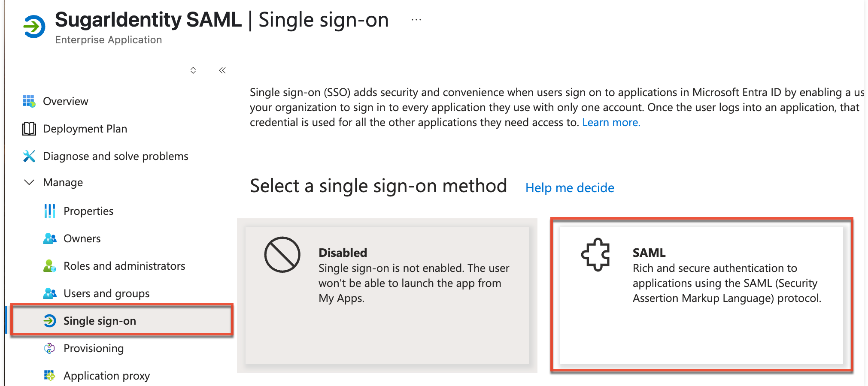Select the Properties icon in the sidebar
This screenshot has height=386, width=868.
click(50, 211)
